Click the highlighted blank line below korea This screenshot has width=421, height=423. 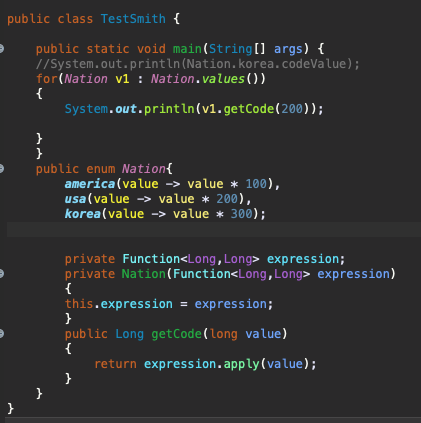214,229
